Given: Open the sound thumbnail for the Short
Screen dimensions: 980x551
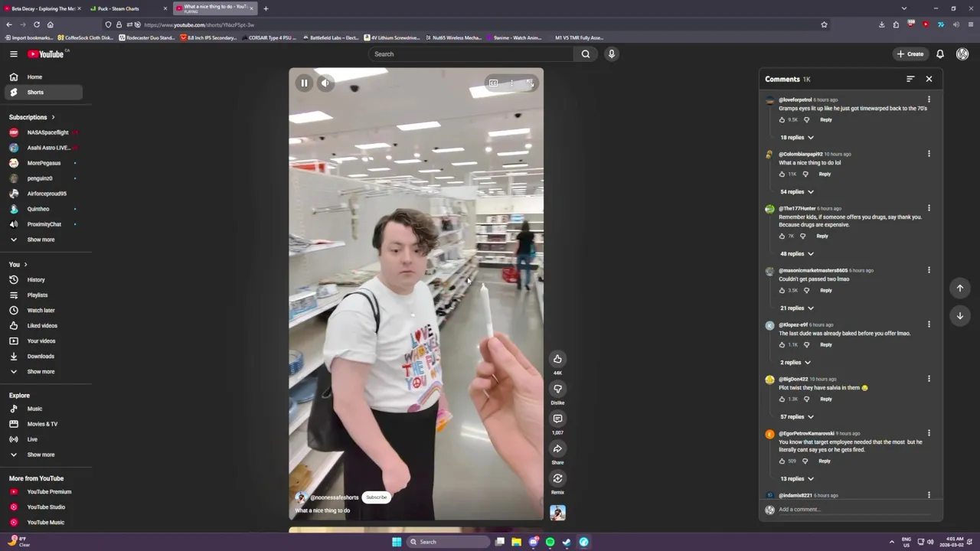Looking at the screenshot, I should click(x=557, y=513).
